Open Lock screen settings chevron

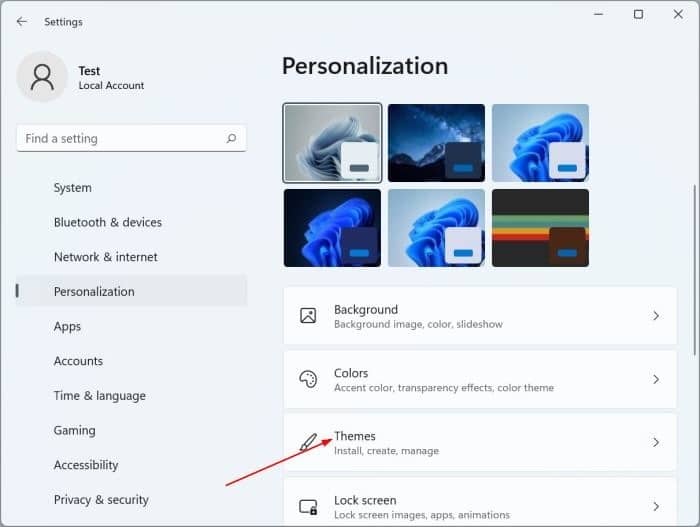(656, 506)
